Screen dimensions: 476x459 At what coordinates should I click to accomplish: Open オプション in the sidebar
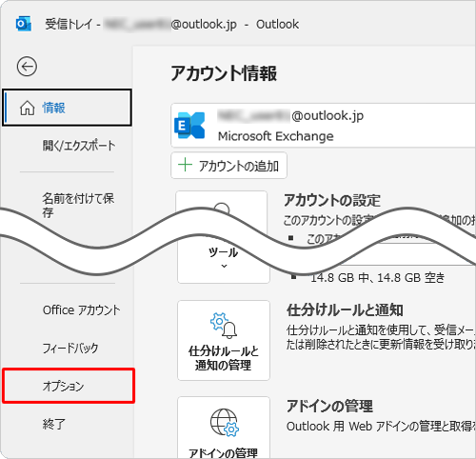pyautogui.click(x=69, y=386)
